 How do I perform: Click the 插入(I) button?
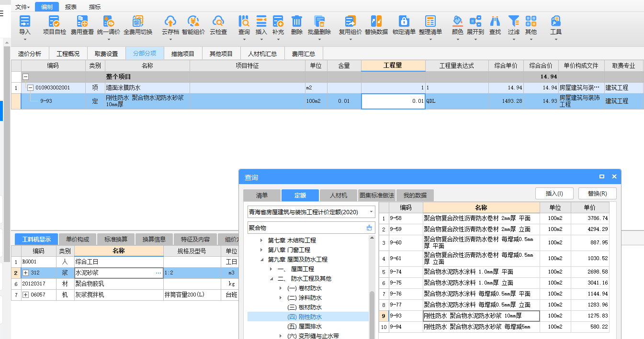pos(554,193)
